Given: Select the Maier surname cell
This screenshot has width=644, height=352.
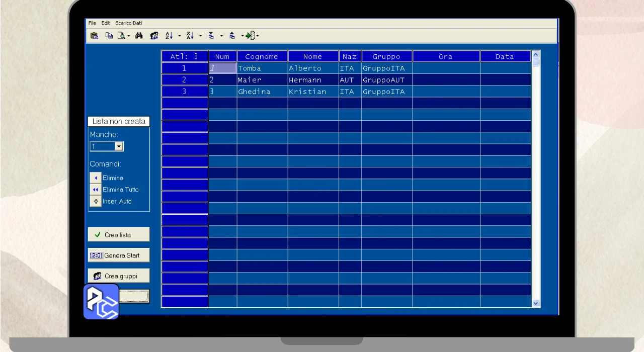Looking at the screenshot, I should click(262, 79).
